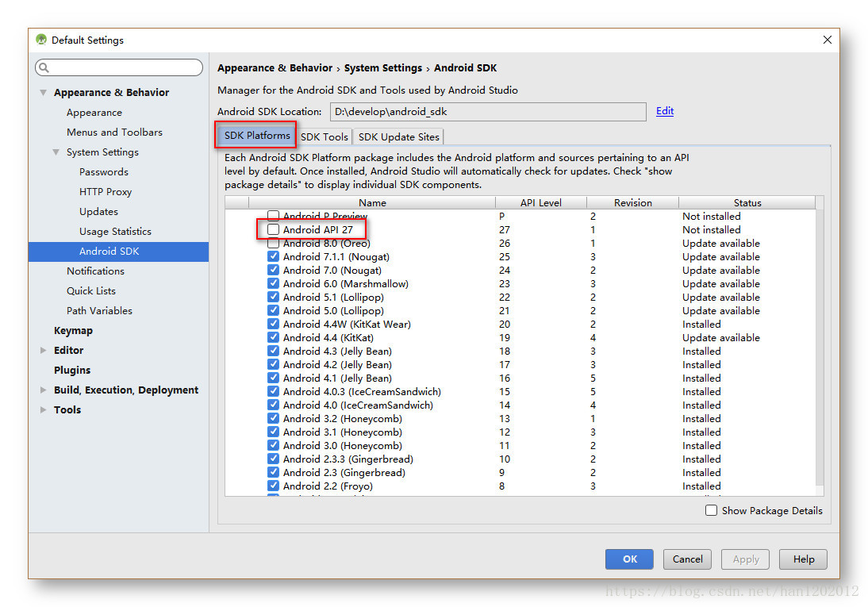Select Menus and Toolbars settings
This screenshot has width=868, height=607.
pos(114,133)
